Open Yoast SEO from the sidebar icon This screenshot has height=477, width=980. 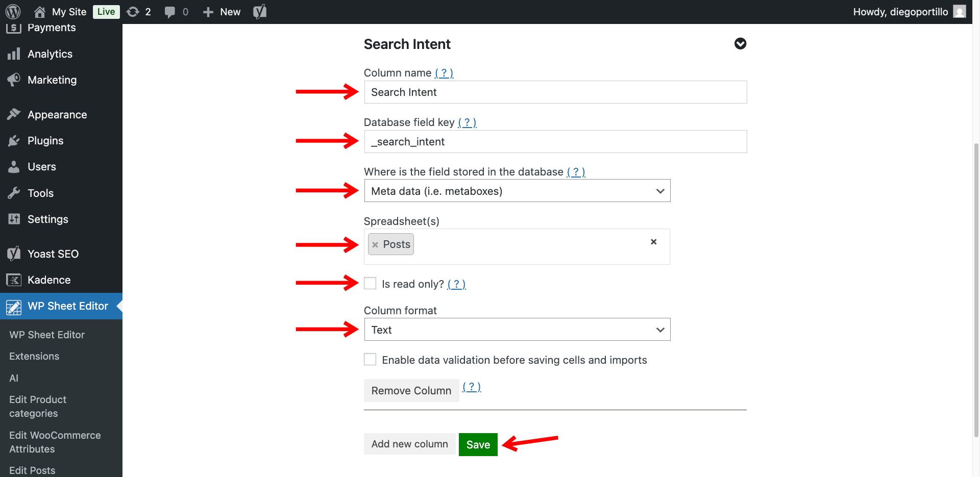tap(13, 253)
